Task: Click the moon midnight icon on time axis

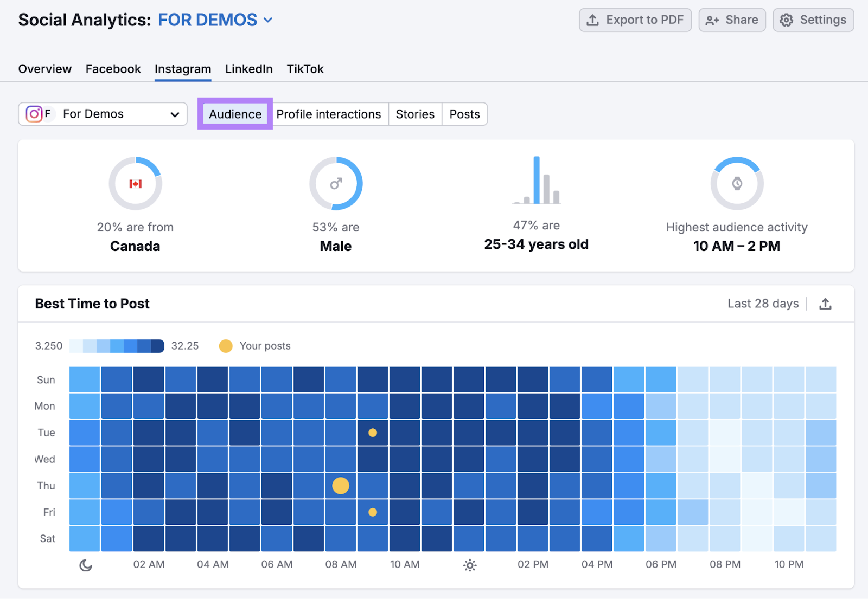Action: 86,565
